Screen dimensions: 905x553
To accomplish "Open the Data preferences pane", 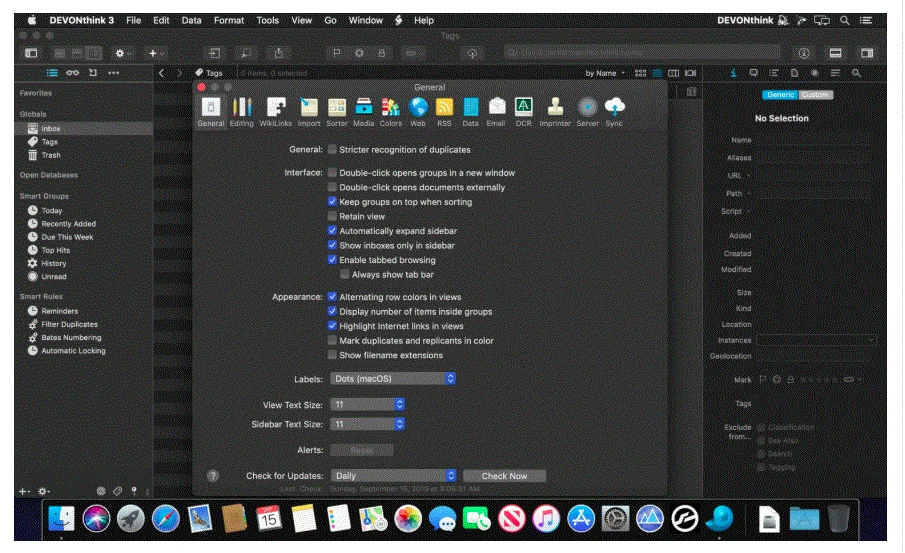I will pyautogui.click(x=470, y=111).
